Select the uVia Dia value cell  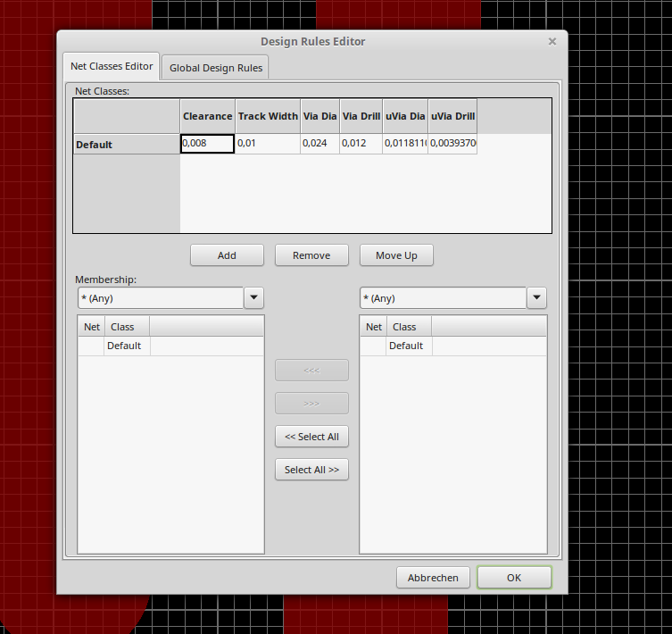coord(405,144)
